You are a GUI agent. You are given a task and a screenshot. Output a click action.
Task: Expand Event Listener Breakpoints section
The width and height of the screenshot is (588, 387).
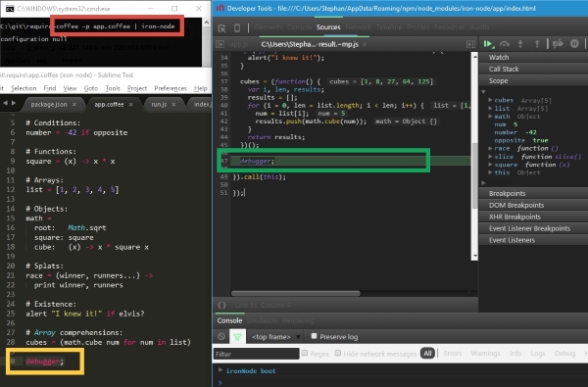click(x=533, y=228)
